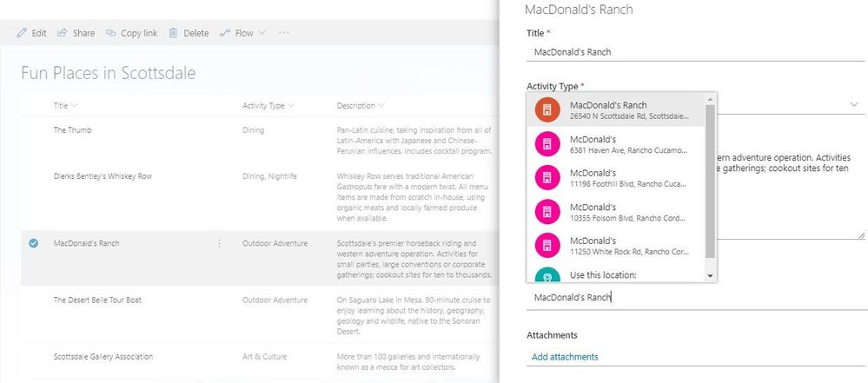Image resolution: width=868 pixels, height=383 pixels.
Task: Select McDonald's 11198 Foothill Blvd suggestion
Action: tap(616, 178)
